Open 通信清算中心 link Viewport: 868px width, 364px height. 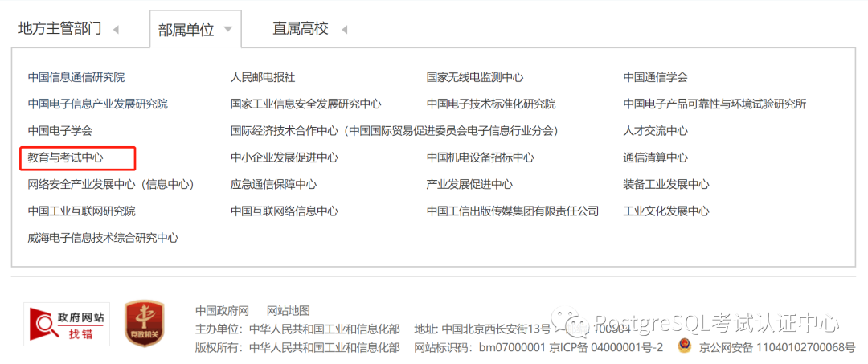(656, 157)
